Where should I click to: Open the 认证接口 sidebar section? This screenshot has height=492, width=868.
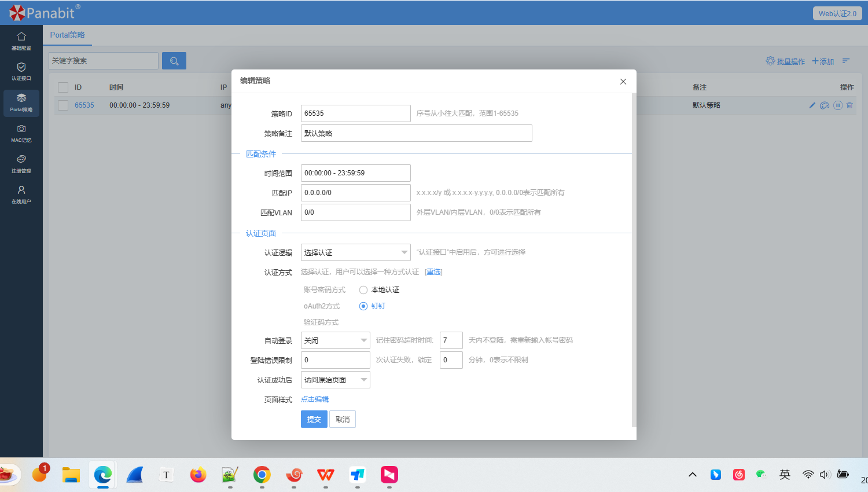[x=21, y=71]
